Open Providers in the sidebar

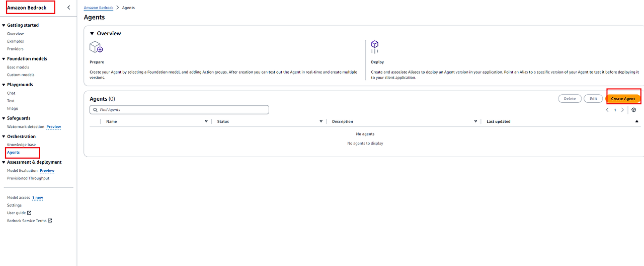point(15,49)
